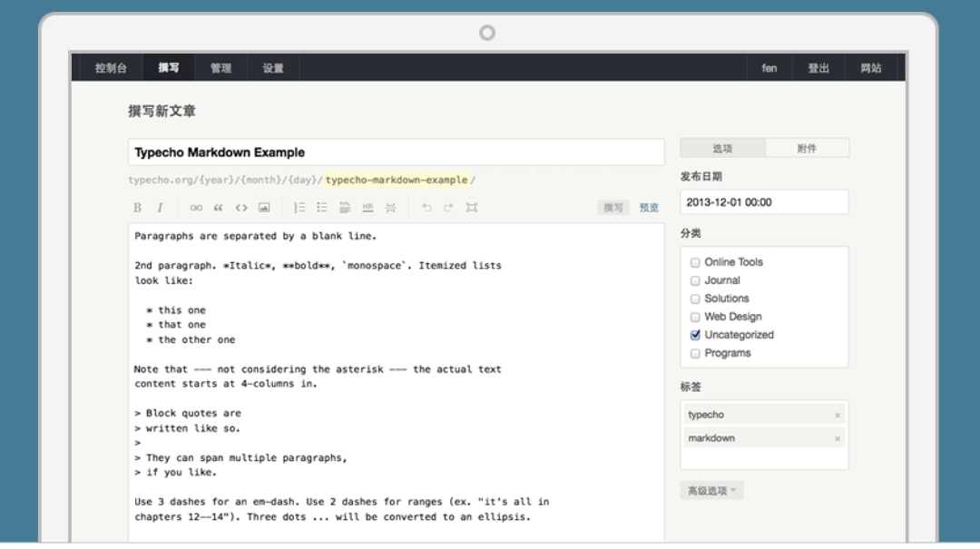
Task: Insert a heading with the title icon
Action: click(345, 208)
